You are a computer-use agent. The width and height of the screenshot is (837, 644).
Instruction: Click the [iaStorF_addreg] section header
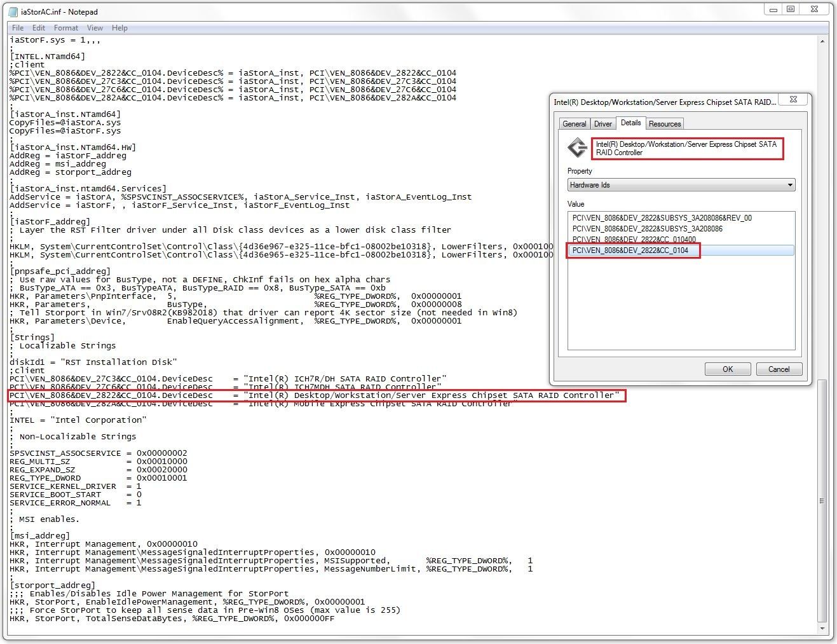pos(50,222)
